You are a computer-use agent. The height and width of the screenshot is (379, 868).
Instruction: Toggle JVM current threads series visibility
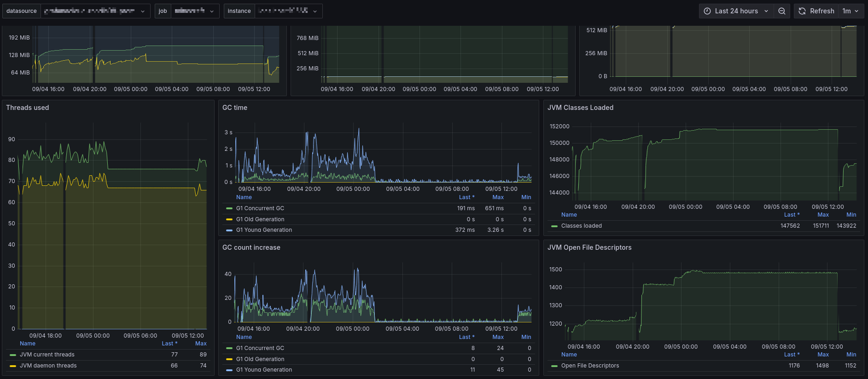point(47,355)
